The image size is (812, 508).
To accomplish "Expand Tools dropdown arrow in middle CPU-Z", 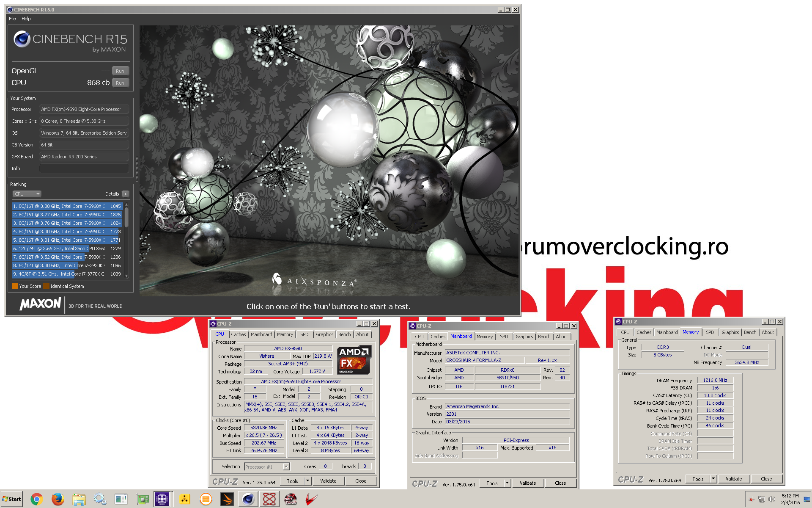I will coord(507,483).
